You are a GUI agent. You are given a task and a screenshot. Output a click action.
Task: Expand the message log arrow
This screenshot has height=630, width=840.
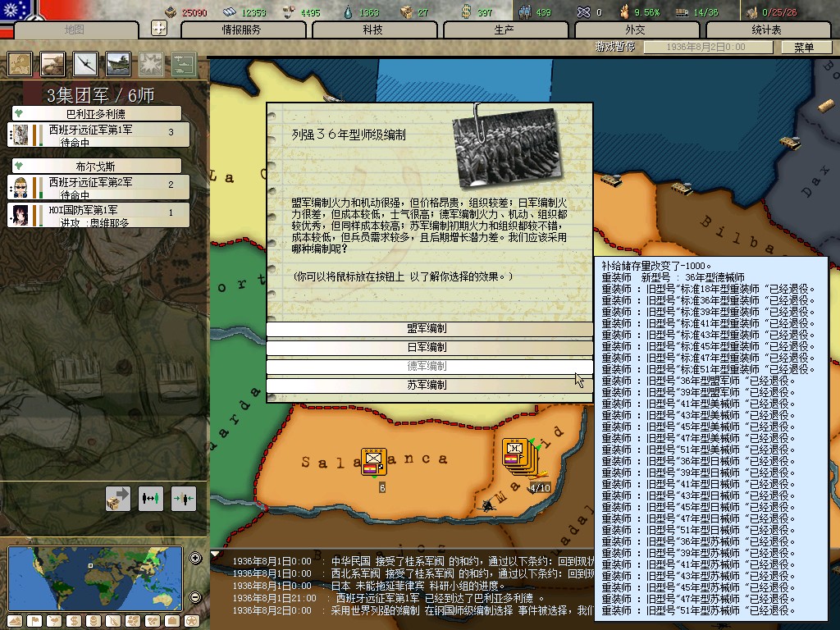tap(215, 555)
